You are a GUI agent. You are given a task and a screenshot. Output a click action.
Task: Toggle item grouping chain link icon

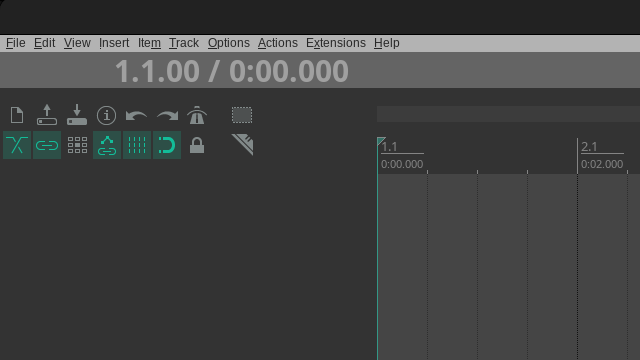pyautogui.click(x=47, y=145)
